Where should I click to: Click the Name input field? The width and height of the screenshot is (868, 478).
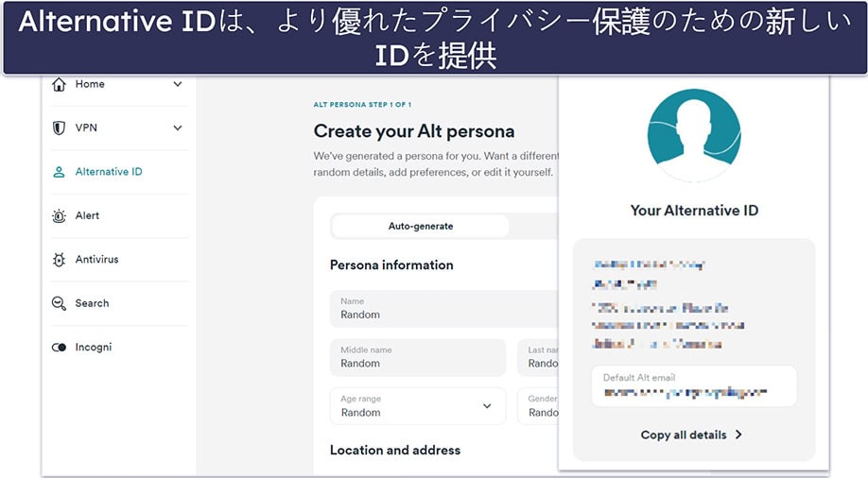coord(444,309)
